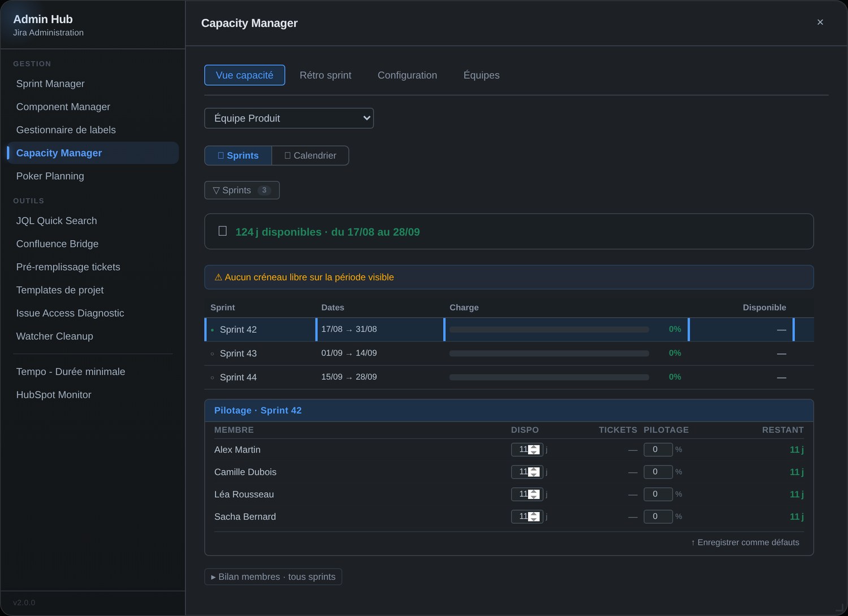Viewport: 848px width, 616px height.
Task: Click the Sprint 43 charge progress bar
Action: [549, 354]
